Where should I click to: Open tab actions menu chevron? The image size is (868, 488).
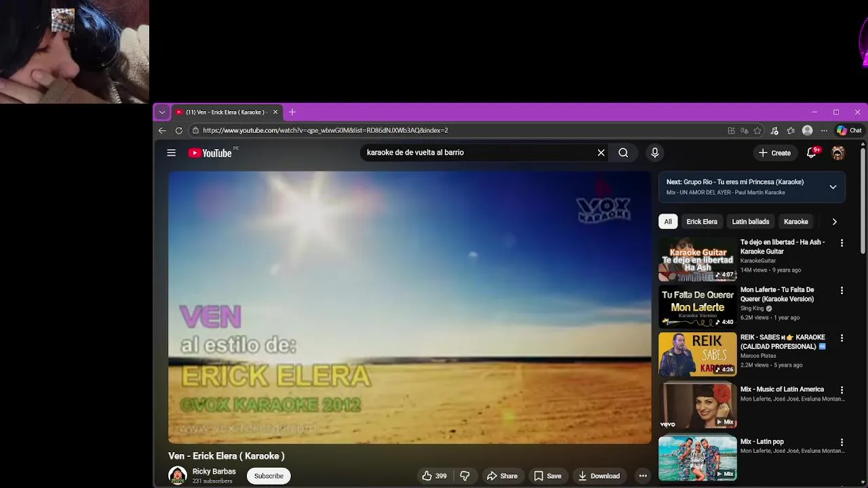click(162, 112)
